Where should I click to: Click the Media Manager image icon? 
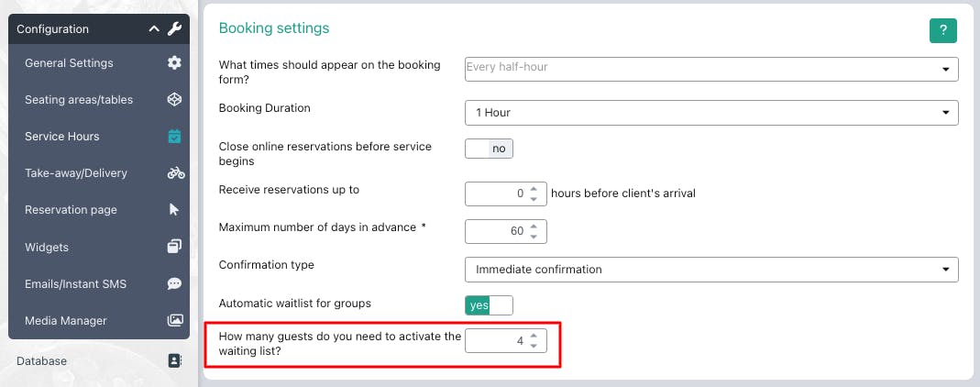tap(174, 320)
